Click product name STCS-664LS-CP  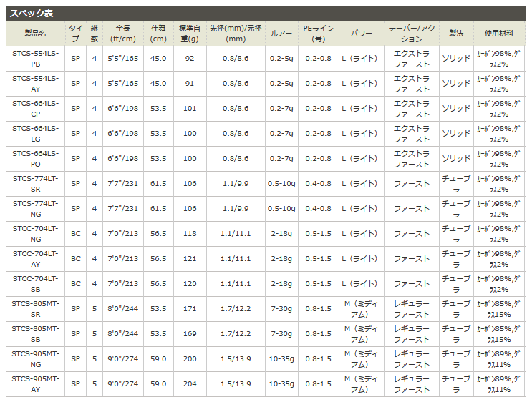(x=35, y=109)
